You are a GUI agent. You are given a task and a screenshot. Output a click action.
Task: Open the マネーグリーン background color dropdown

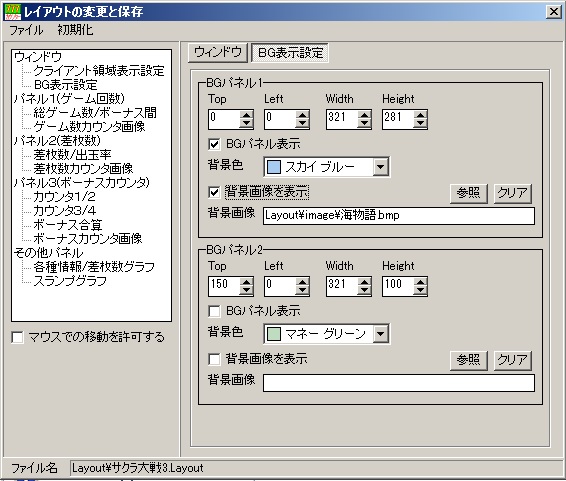[381, 334]
